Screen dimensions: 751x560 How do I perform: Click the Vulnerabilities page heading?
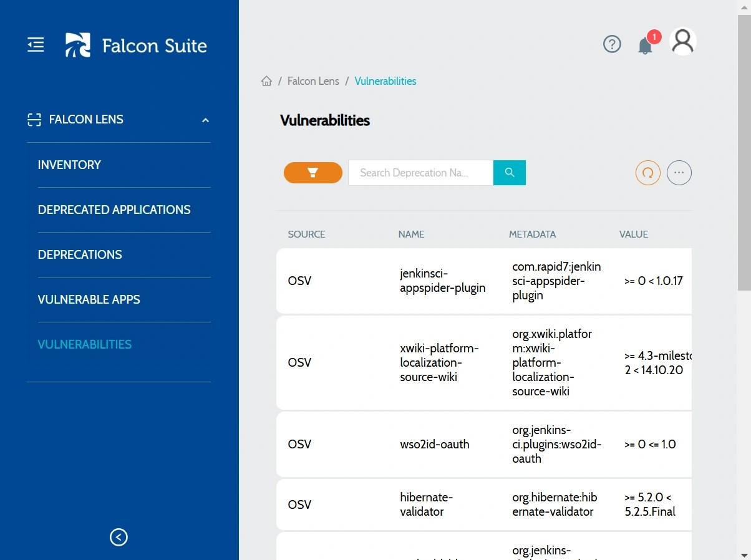point(325,120)
